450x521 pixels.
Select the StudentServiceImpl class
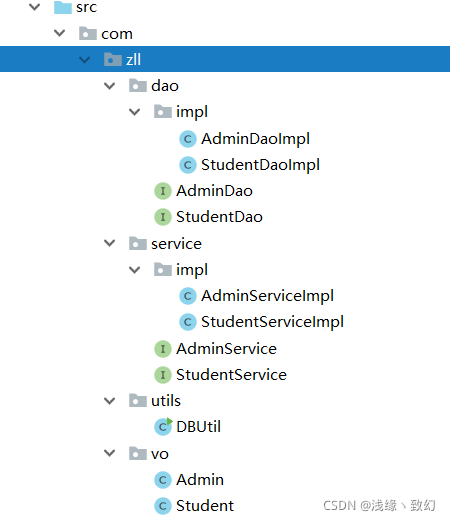[x=272, y=322]
